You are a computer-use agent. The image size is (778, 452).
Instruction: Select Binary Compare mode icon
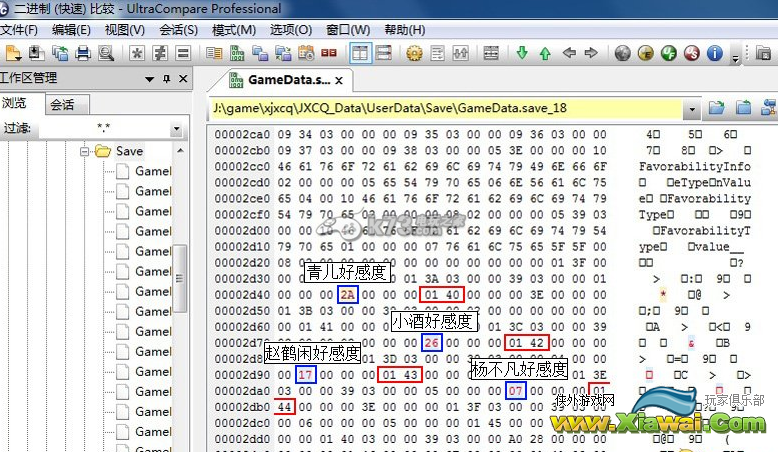click(237, 53)
